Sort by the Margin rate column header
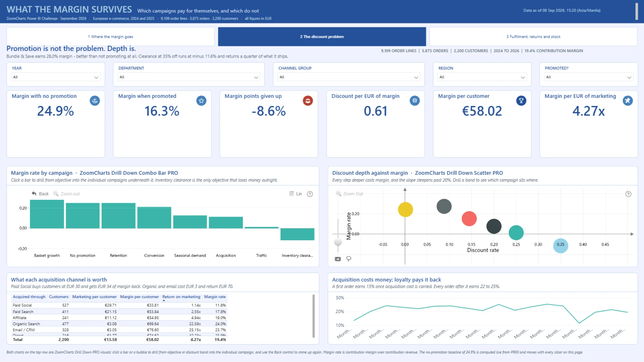This screenshot has width=644, height=362. [x=215, y=297]
